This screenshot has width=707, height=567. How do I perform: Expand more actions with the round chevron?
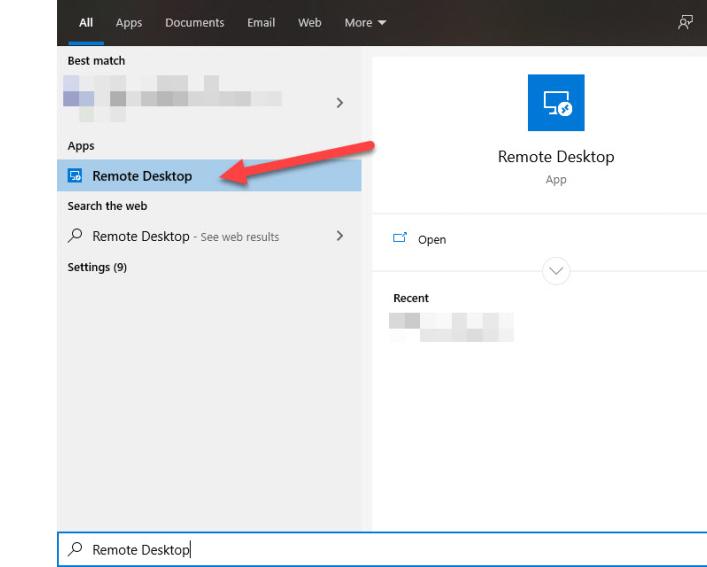tap(556, 271)
